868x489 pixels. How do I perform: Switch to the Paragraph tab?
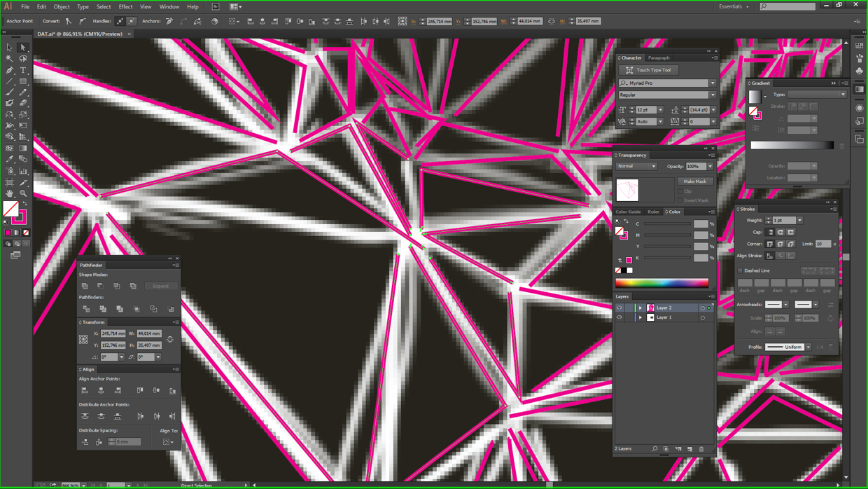[659, 58]
